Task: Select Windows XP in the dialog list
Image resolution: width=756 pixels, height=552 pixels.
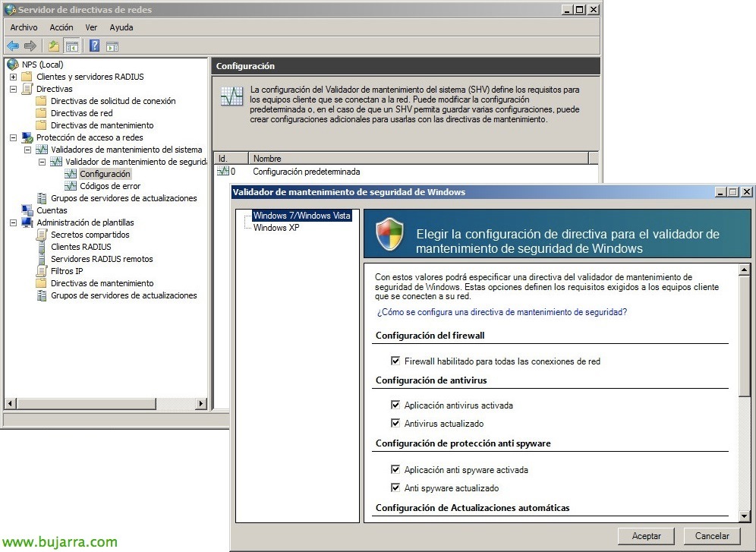Action: pos(276,228)
